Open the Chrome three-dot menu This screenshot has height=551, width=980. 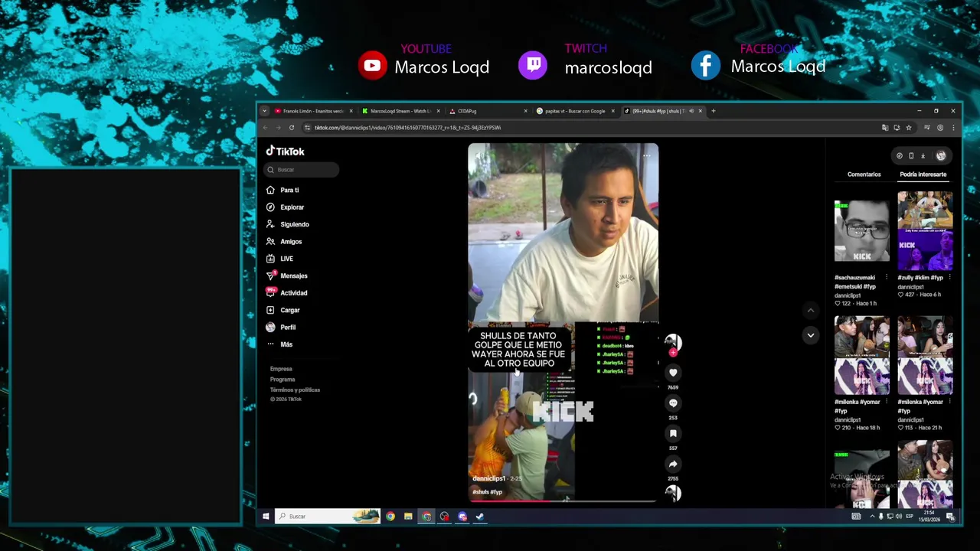(x=952, y=128)
